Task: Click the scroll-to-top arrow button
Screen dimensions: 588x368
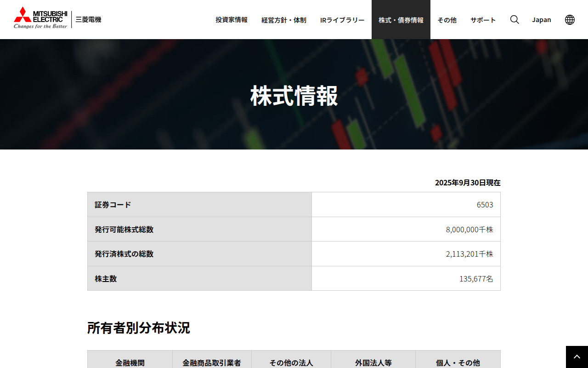Action: (x=577, y=357)
